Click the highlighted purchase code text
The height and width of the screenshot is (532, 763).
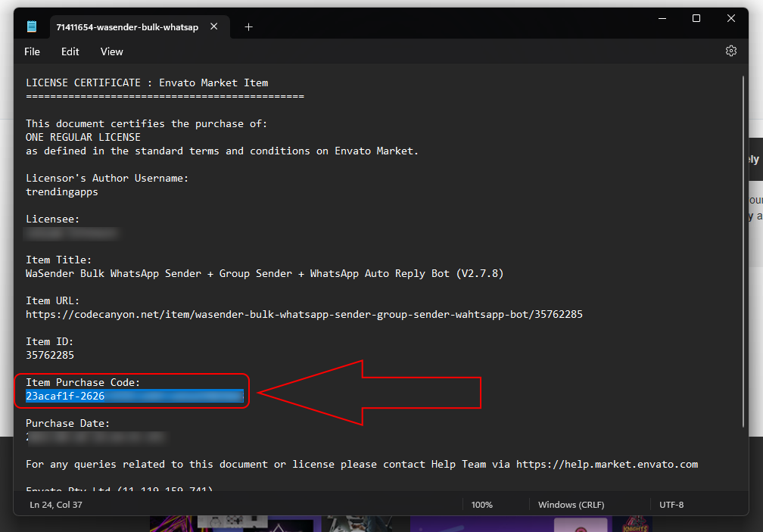coord(134,396)
